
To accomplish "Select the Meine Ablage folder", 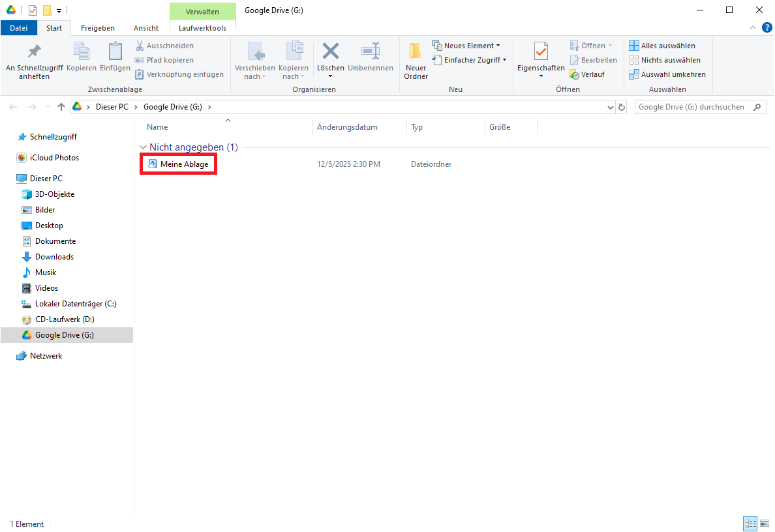I will coord(184,164).
